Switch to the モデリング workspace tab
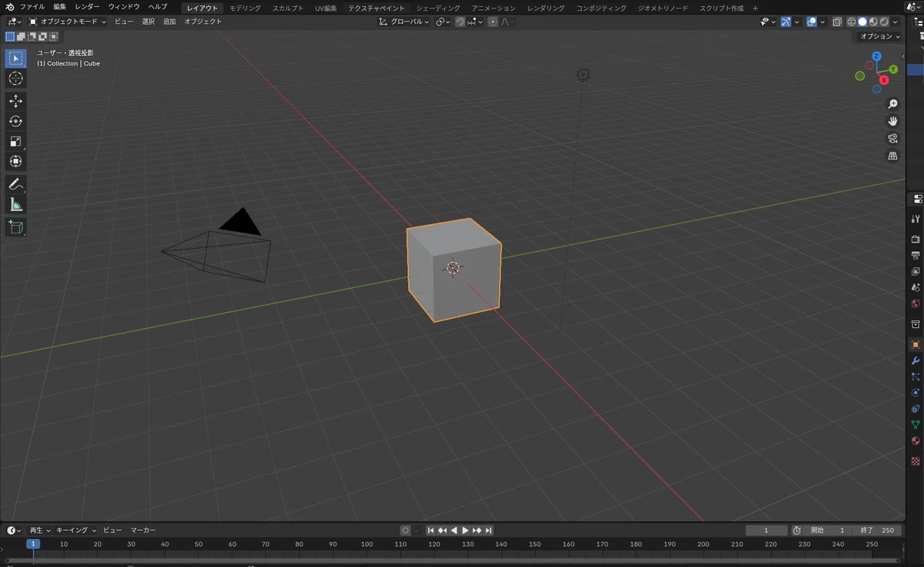Image resolution: width=924 pixels, height=567 pixels. click(x=245, y=8)
